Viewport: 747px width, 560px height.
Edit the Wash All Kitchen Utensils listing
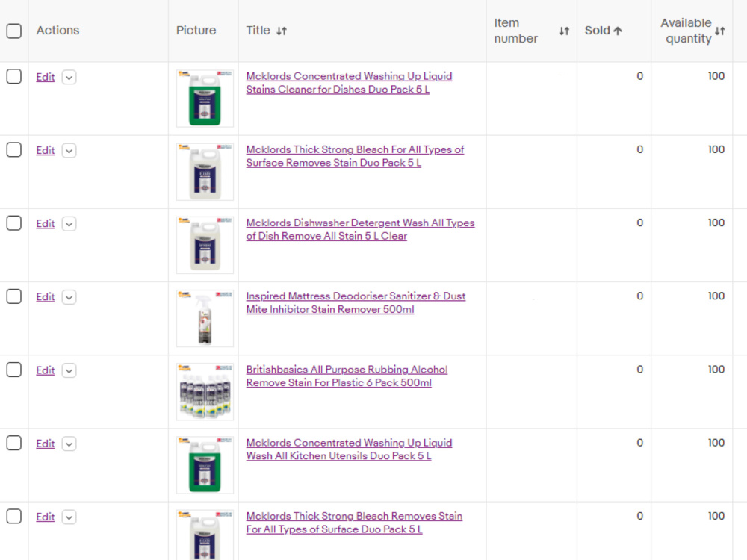point(46,444)
